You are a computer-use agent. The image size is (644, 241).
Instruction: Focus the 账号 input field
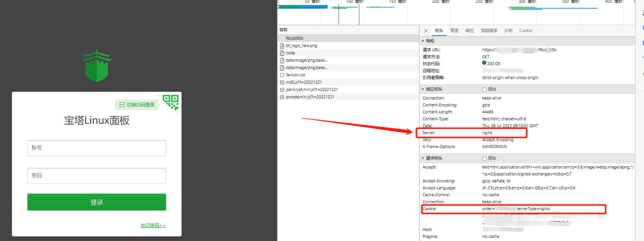(x=97, y=148)
